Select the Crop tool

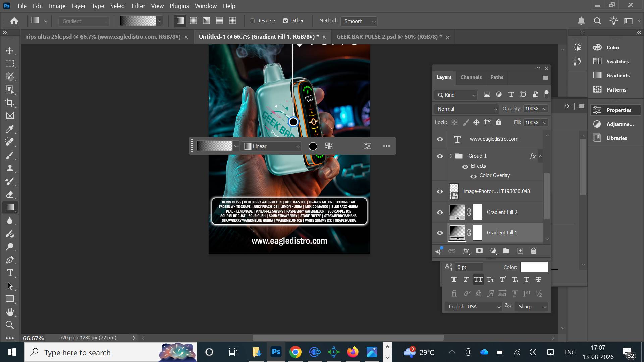10,103
